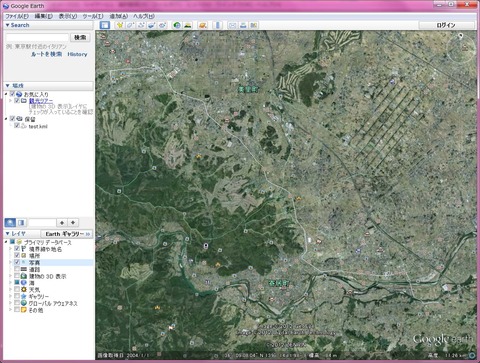The width and height of the screenshot is (480, 363).
Task: Click the ルートを検索 link
Action: click(x=46, y=54)
